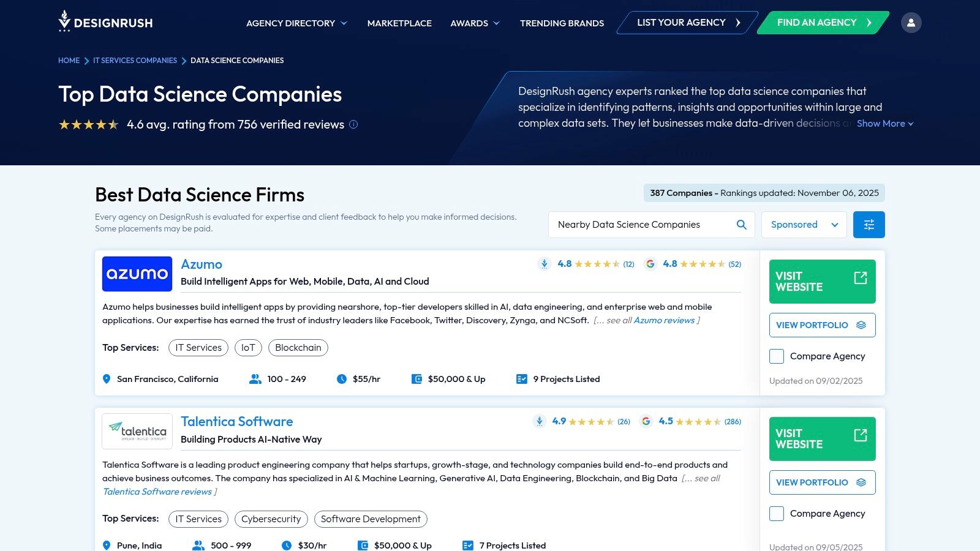This screenshot has height=551, width=980.
Task: Click the budget icon in Talentica's row
Action: point(363,545)
